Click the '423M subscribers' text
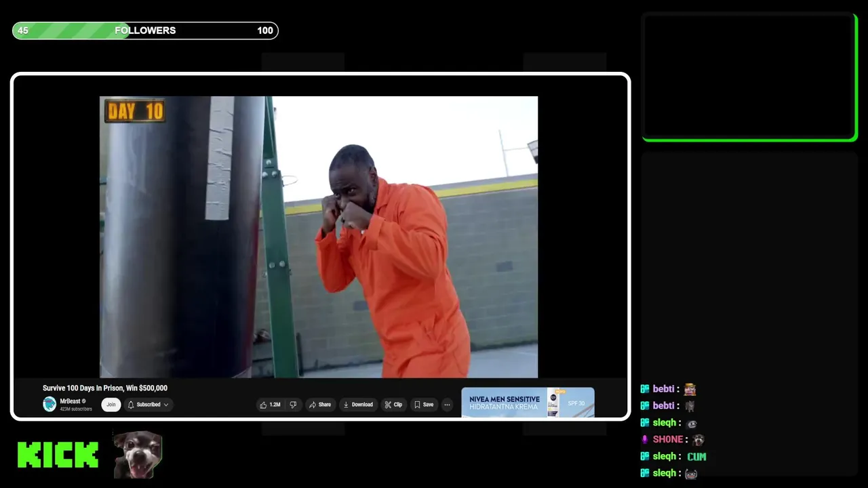 76,409
